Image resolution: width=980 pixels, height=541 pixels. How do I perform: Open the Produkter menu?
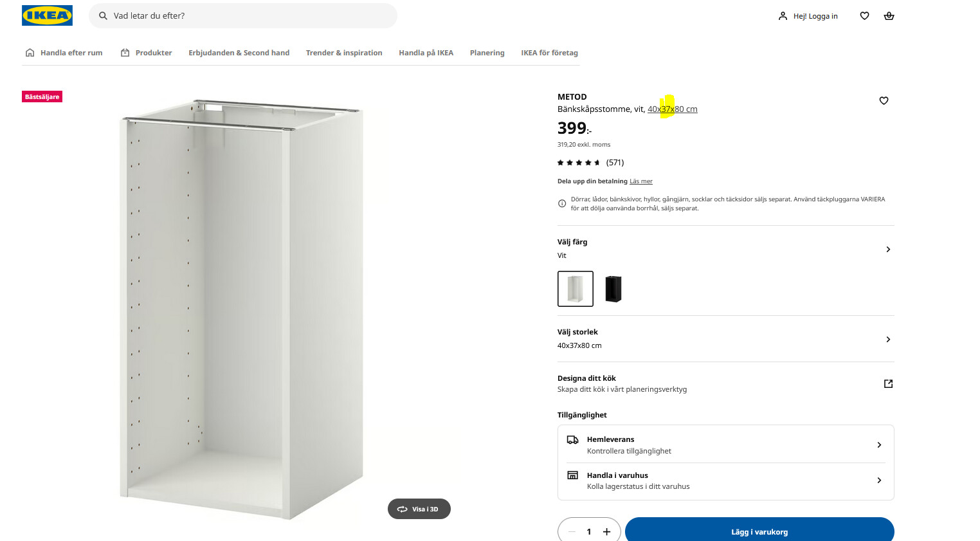click(147, 53)
